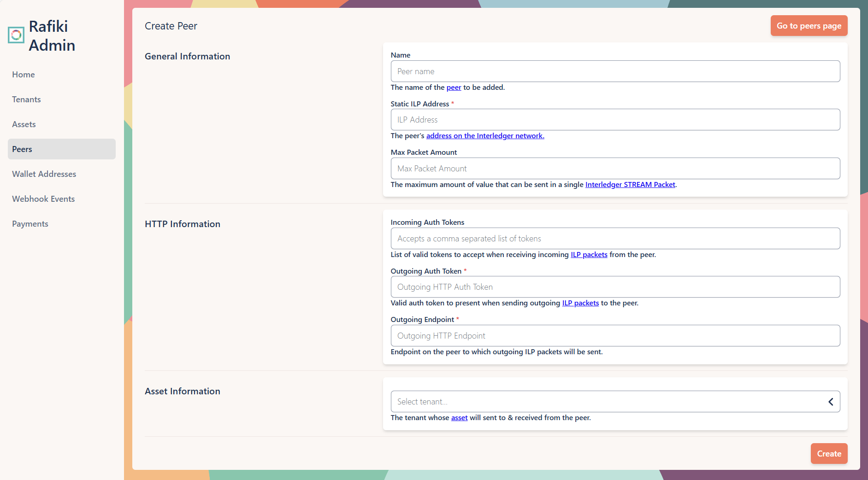Follow the asset link in Asset Information
Viewport: 868px width, 480px height.
[459, 417]
